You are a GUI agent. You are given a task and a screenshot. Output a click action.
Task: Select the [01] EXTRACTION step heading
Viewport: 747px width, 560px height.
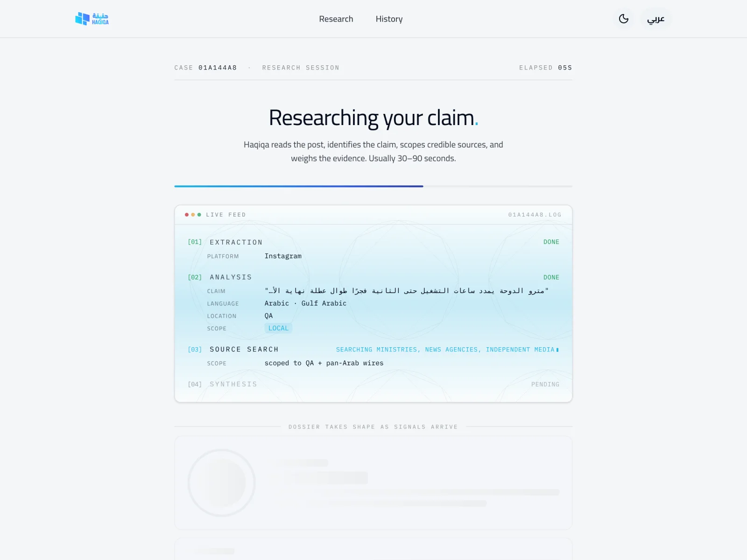225,242
